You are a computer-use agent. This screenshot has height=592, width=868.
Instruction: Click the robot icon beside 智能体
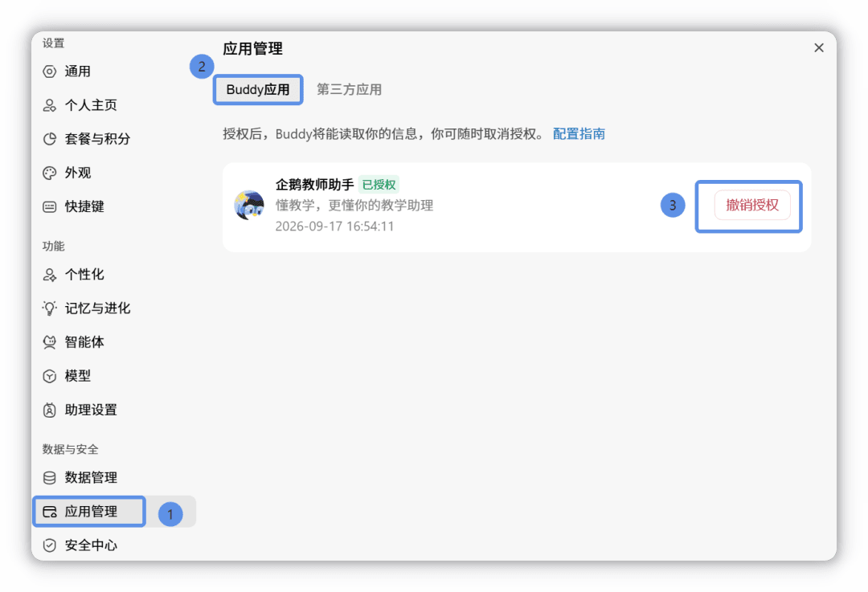click(49, 342)
